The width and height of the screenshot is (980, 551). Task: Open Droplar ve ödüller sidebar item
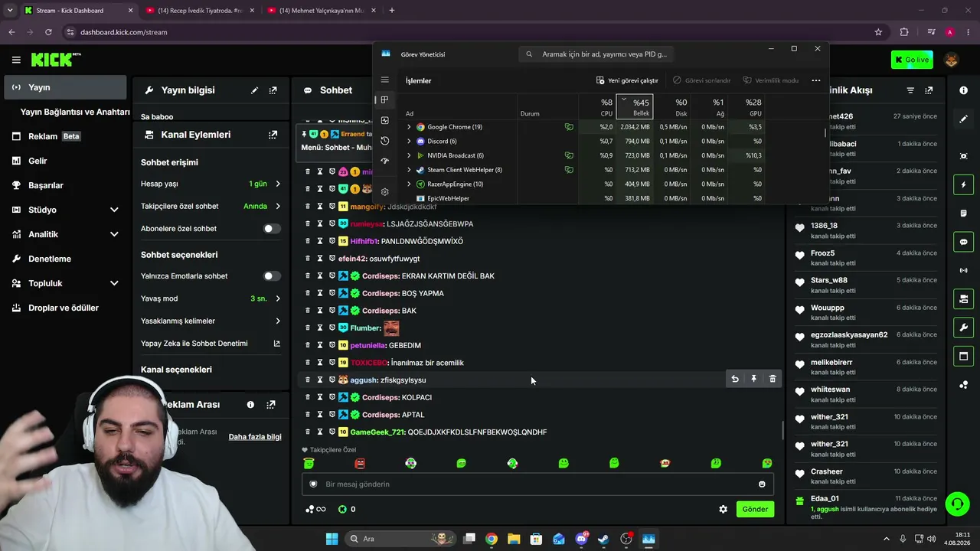point(64,308)
